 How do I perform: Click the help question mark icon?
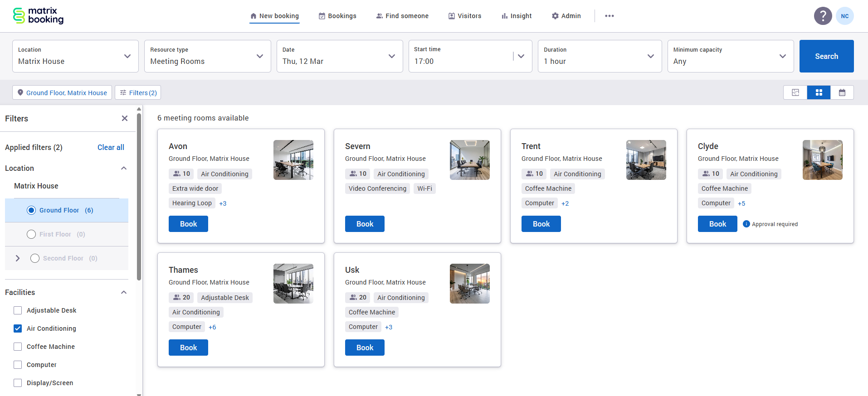[823, 16]
